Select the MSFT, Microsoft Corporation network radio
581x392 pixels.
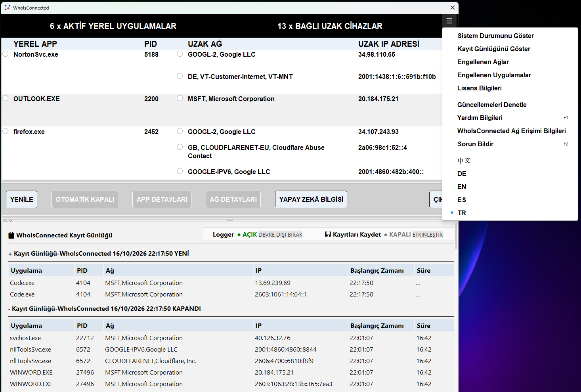(180, 98)
